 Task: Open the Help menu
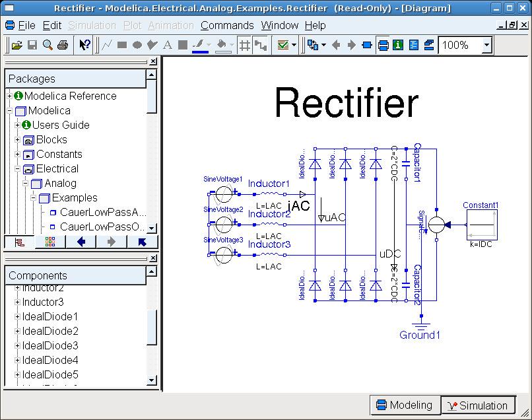coord(316,26)
